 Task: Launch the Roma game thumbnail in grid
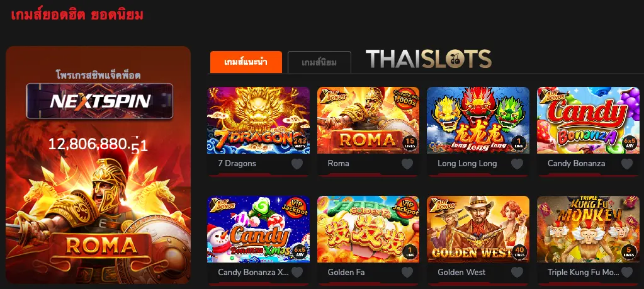[368, 120]
